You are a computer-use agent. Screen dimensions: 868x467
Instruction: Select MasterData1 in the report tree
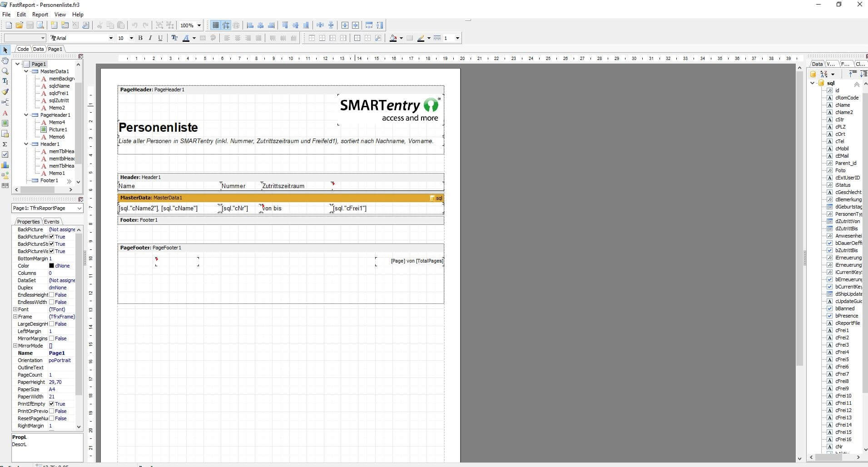tap(55, 71)
